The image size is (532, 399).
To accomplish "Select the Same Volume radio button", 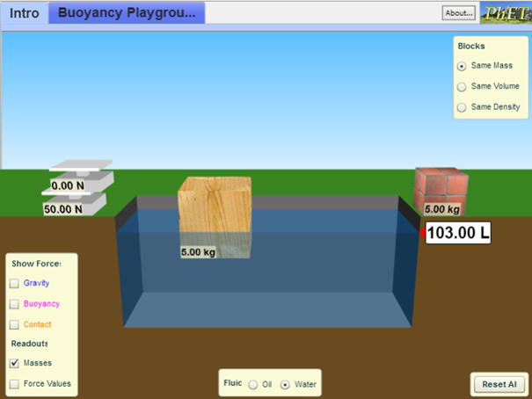I will (x=462, y=87).
